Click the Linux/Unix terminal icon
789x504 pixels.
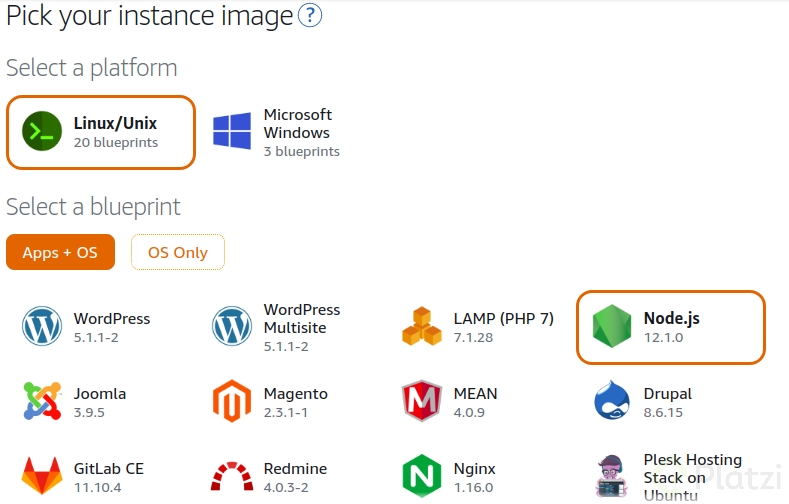tap(42, 131)
